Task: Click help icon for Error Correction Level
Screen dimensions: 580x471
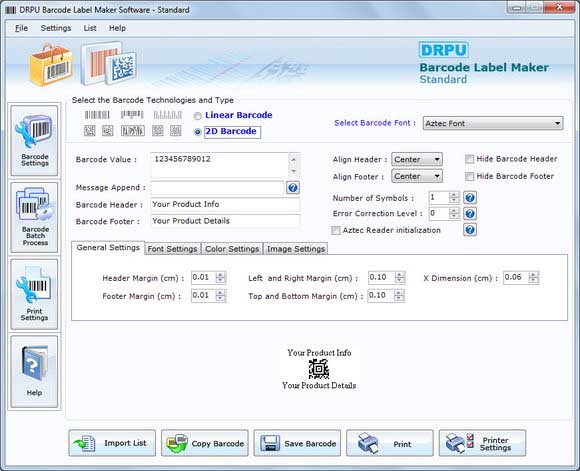Action: coord(470,214)
